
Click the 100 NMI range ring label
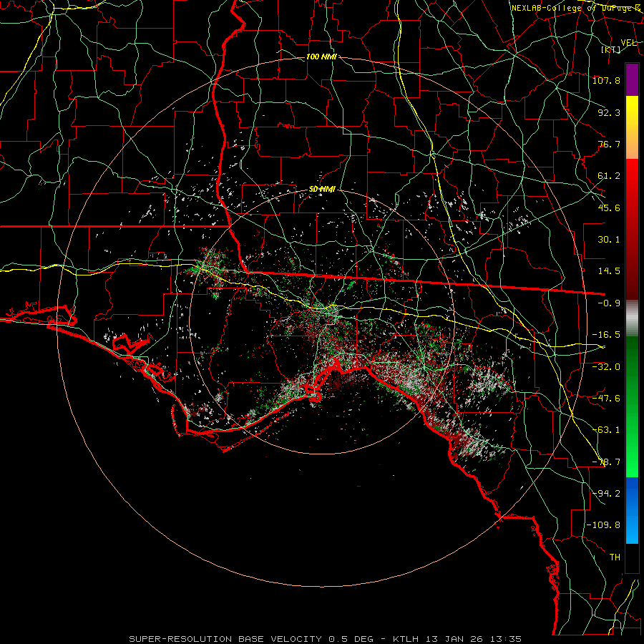tap(321, 57)
